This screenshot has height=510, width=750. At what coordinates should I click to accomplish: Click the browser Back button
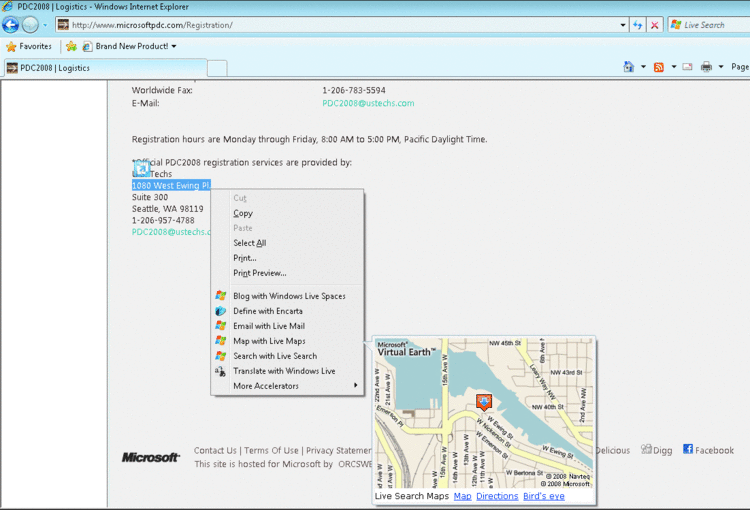click(11, 25)
